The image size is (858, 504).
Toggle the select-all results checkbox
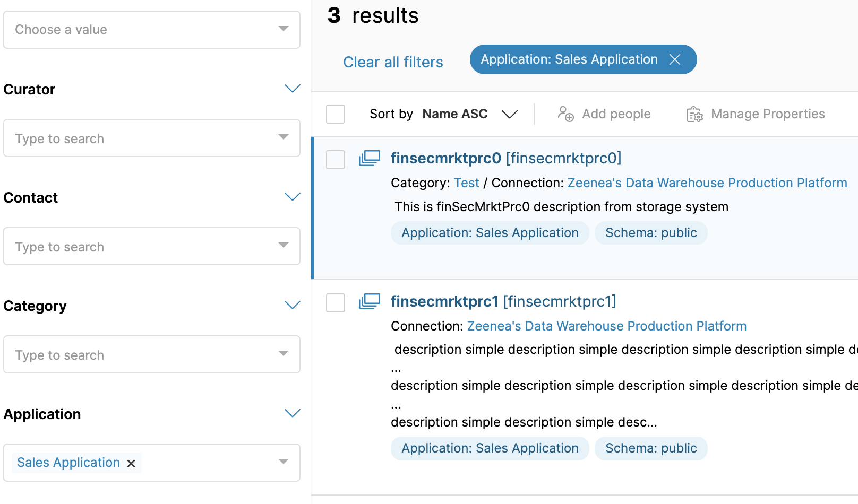click(336, 114)
